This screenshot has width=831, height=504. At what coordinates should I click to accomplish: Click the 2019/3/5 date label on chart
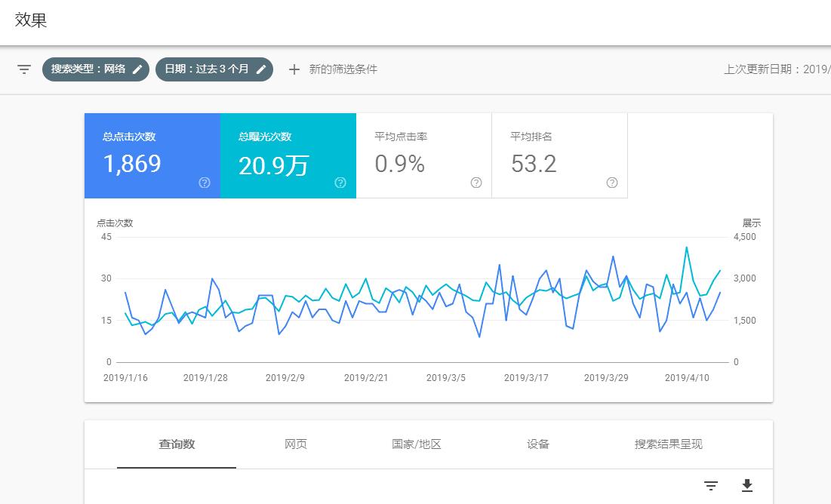click(446, 378)
